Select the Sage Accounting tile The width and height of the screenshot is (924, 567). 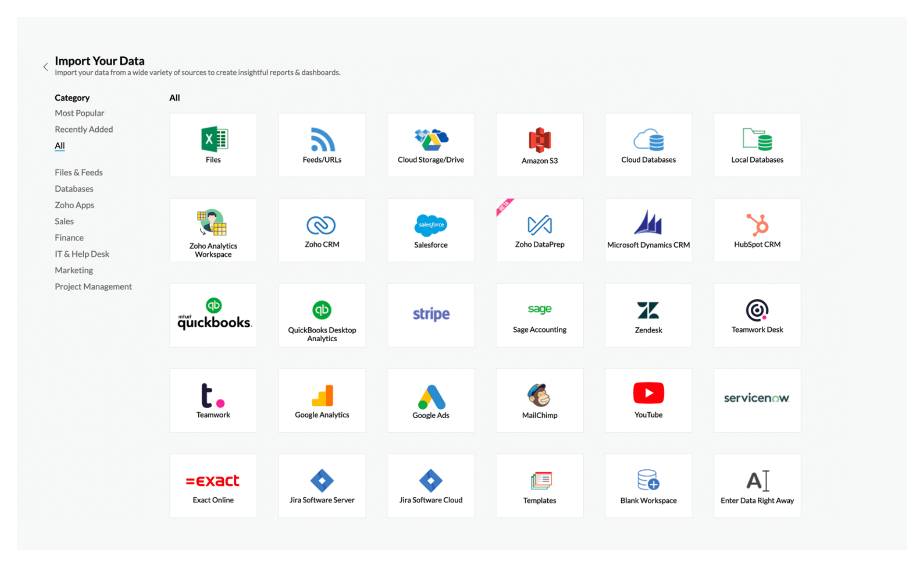(539, 315)
